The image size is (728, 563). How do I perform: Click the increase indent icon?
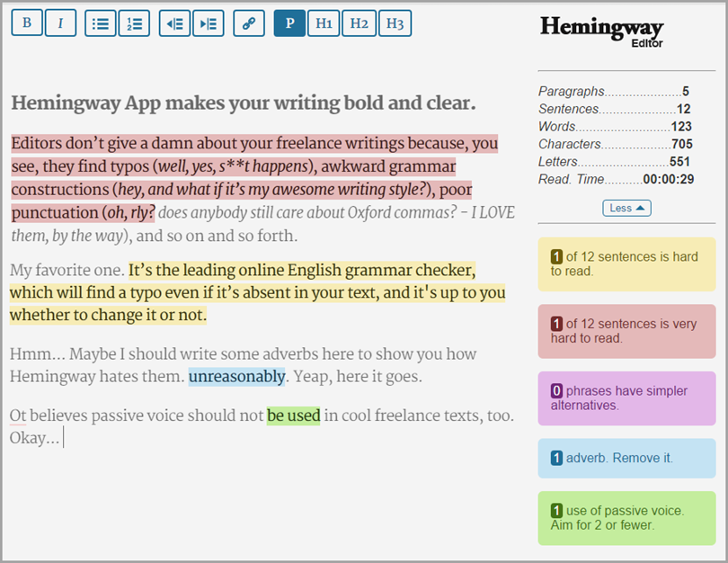click(209, 22)
